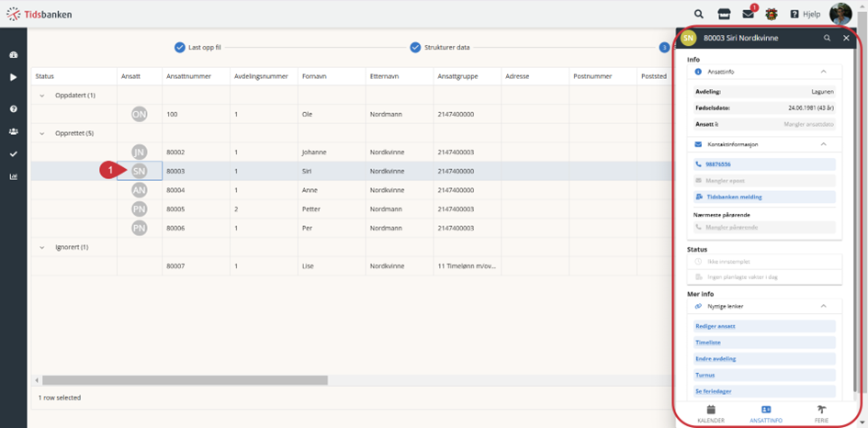868x428 pixels.
Task: Click the info icon beside Ansattinfo
Action: [x=697, y=72]
